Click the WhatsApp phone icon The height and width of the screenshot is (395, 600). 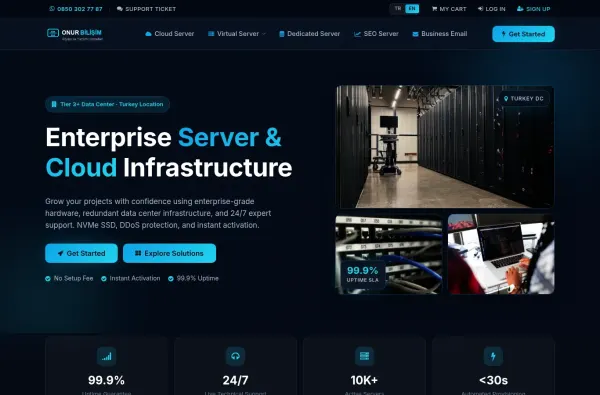click(52, 9)
